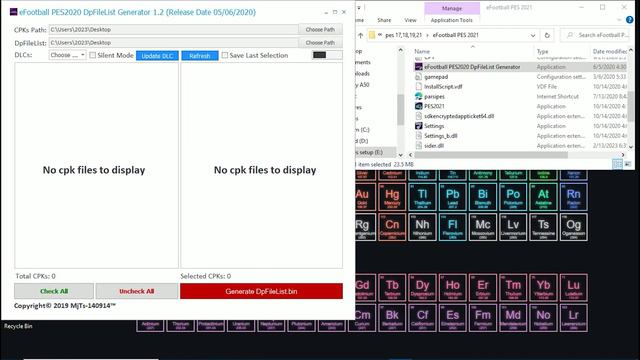The image size is (640, 360).
Task: Click the Explorer horizontal scrollbar
Action: click(491, 155)
